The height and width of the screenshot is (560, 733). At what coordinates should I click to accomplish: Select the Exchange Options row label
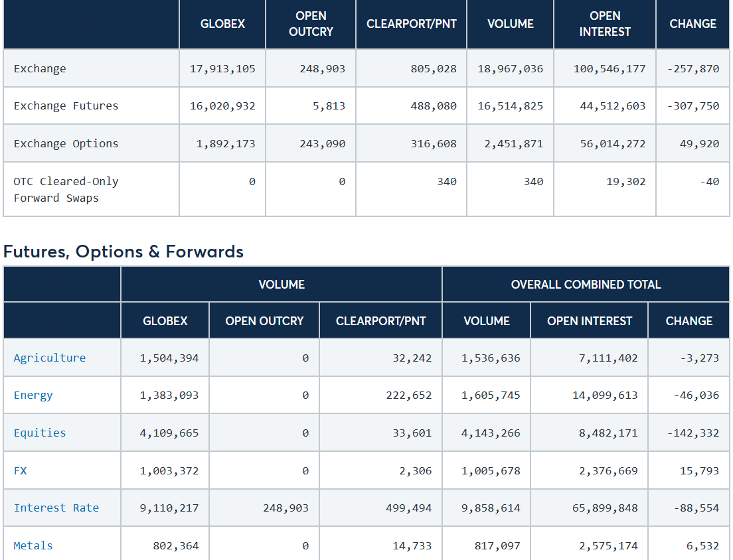click(x=66, y=143)
